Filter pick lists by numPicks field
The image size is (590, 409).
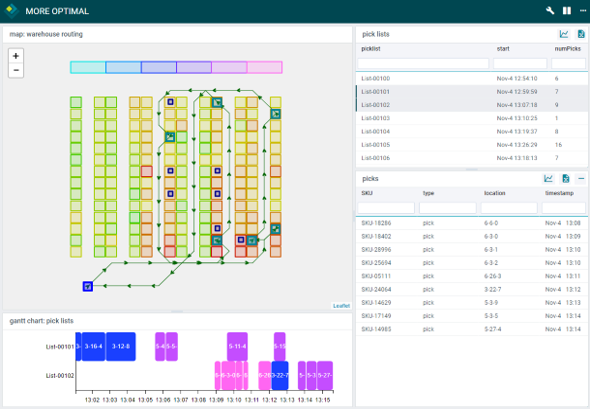click(568, 64)
